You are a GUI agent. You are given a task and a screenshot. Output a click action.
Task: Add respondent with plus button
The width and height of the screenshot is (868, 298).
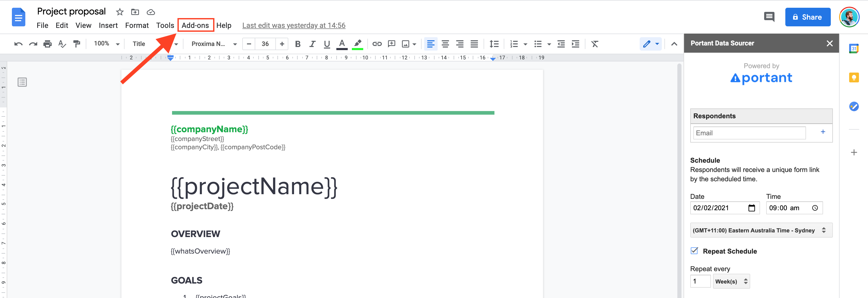pyautogui.click(x=823, y=132)
